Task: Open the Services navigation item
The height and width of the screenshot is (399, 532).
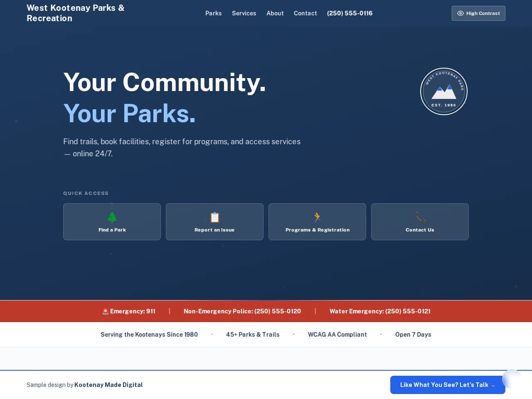Action: [x=244, y=13]
